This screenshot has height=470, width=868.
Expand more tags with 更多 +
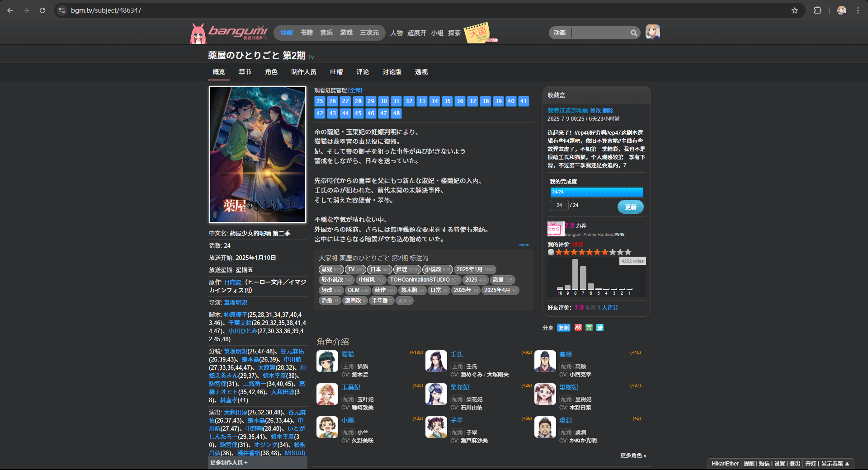(x=405, y=301)
